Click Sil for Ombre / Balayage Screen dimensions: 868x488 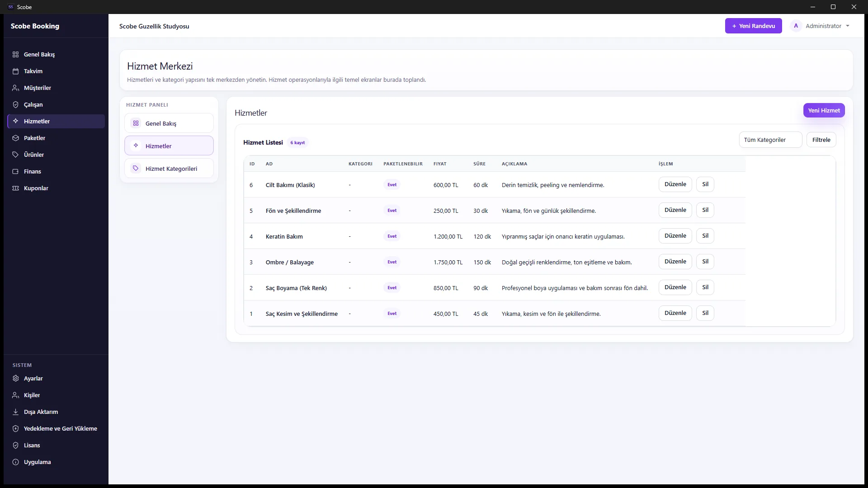click(x=705, y=262)
